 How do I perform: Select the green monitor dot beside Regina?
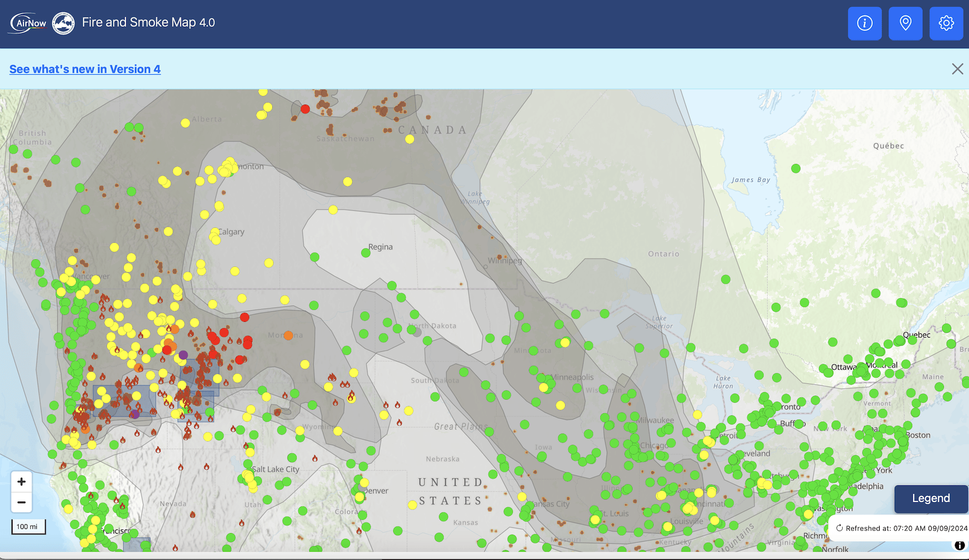(x=366, y=253)
